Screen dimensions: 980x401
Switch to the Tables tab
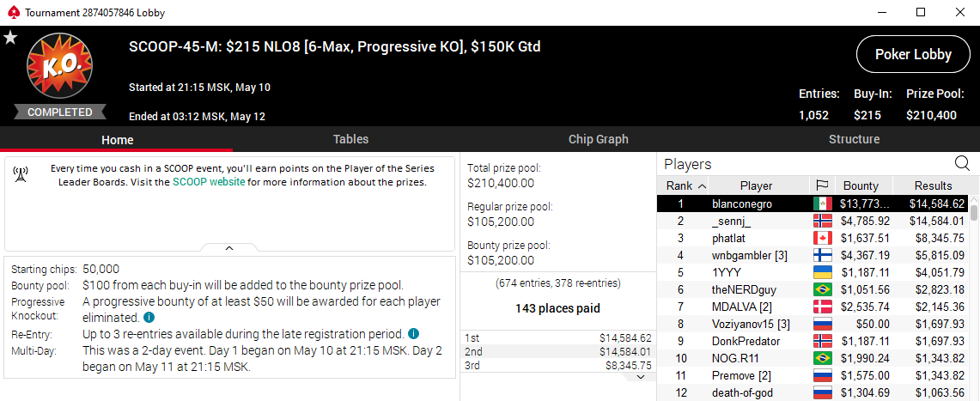point(350,139)
